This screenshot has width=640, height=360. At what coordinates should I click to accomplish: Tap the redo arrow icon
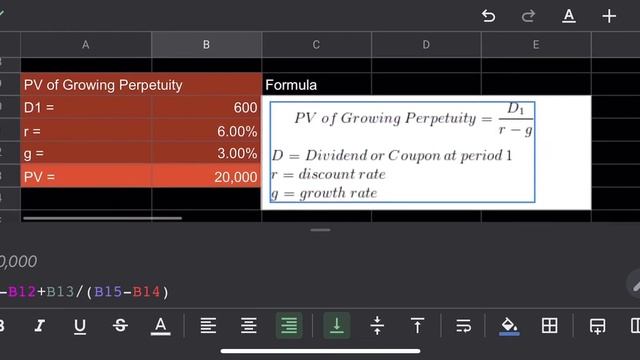[528, 16]
